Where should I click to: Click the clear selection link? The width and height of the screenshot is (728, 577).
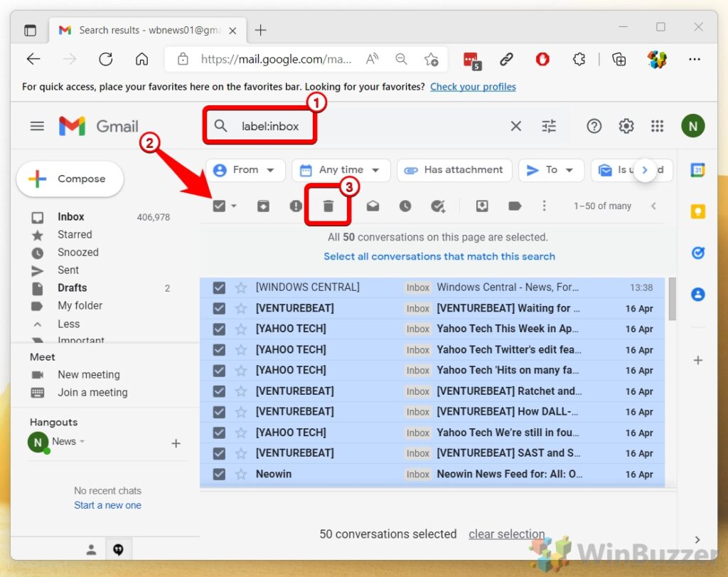point(506,534)
